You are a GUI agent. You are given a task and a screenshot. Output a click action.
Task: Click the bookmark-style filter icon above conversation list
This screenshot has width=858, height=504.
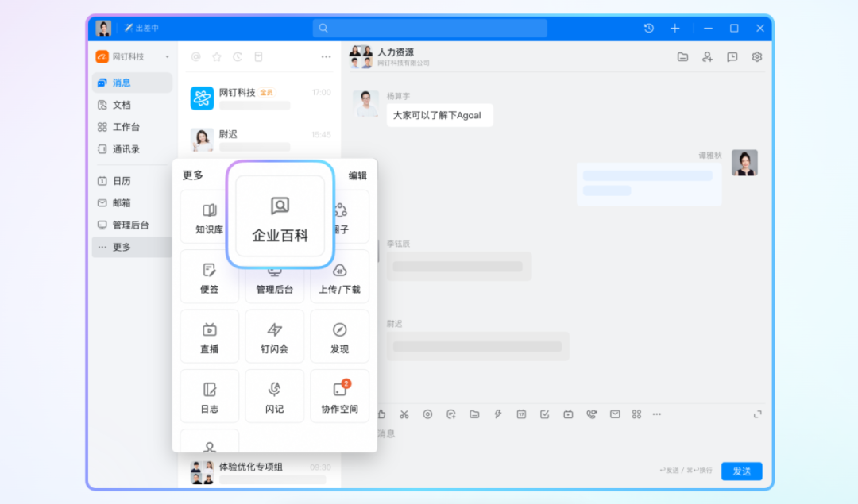coord(258,57)
